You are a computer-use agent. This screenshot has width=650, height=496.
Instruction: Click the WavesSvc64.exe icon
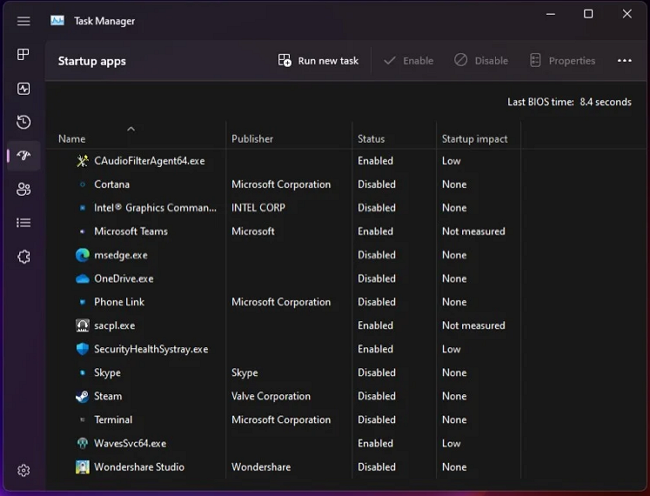click(x=82, y=443)
